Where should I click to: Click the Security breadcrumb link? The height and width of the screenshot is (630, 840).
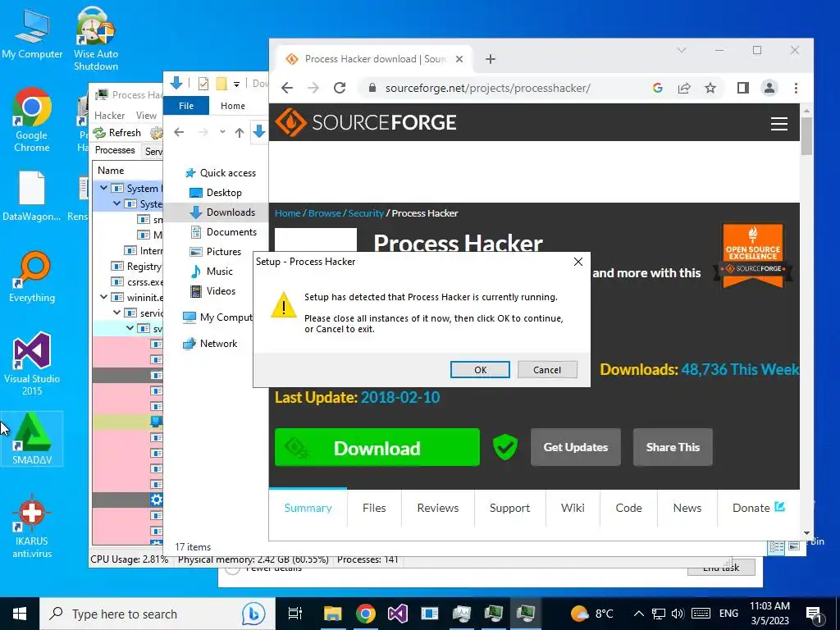366,213
